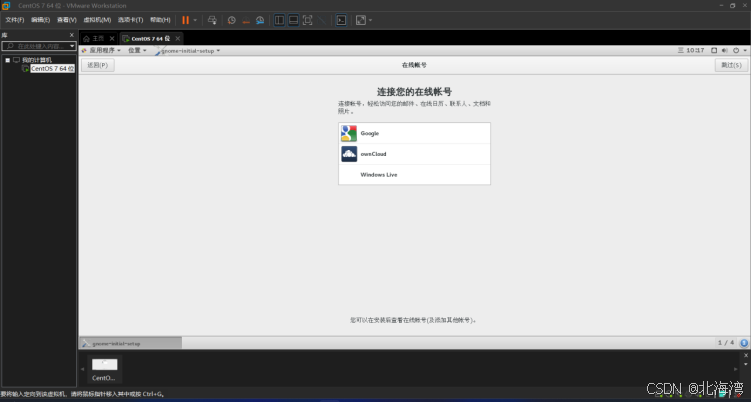Revert the VM to its previous snapshot

(246, 20)
